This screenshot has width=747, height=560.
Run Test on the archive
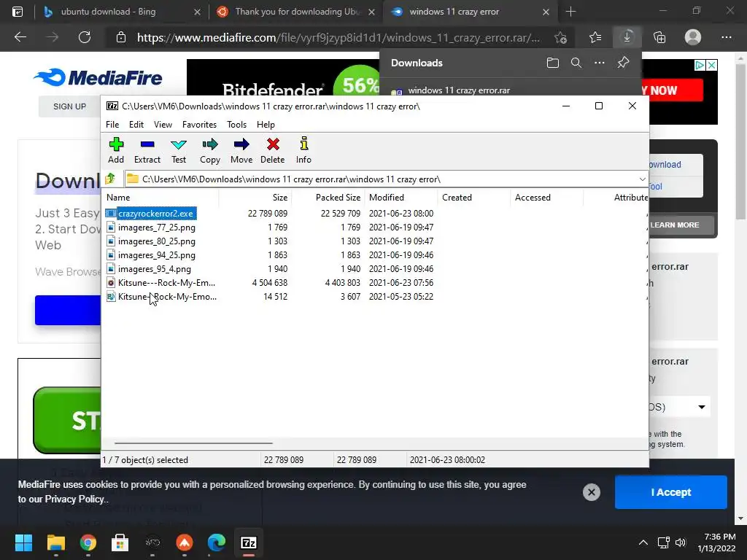tap(179, 150)
